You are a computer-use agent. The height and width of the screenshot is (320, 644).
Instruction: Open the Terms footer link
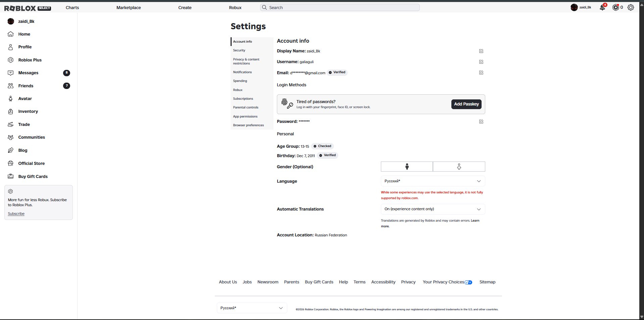(x=359, y=282)
